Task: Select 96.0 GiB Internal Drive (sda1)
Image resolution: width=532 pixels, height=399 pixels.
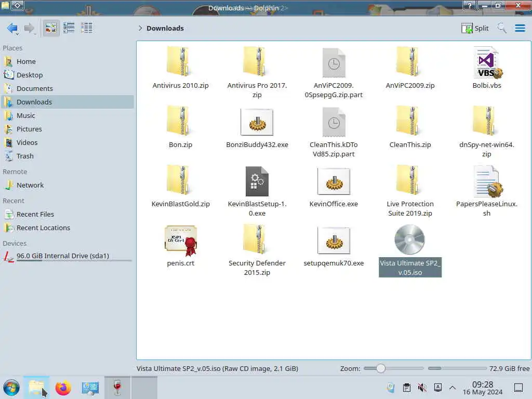Action: click(x=68, y=256)
